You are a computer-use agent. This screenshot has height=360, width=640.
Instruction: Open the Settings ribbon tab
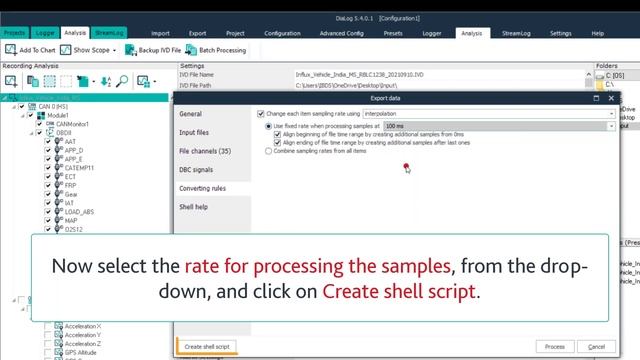pos(560,33)
